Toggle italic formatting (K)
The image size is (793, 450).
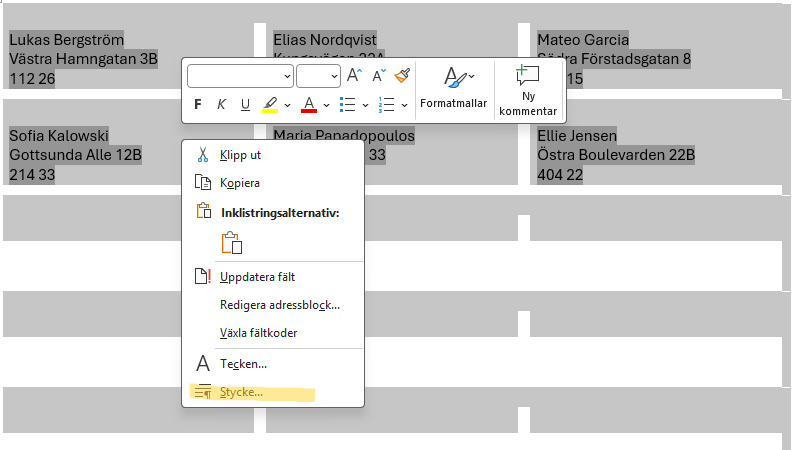click(222, 105)
